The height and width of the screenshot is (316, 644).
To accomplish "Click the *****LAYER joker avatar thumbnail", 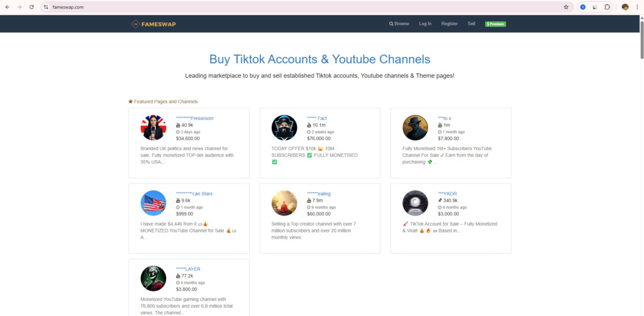I will click(153, 278).
